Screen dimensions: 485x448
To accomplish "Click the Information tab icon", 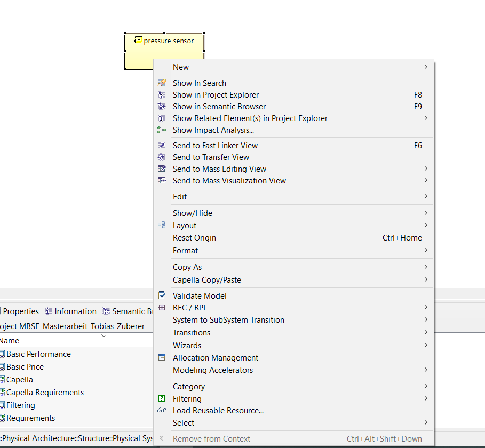I will (49, 311).
